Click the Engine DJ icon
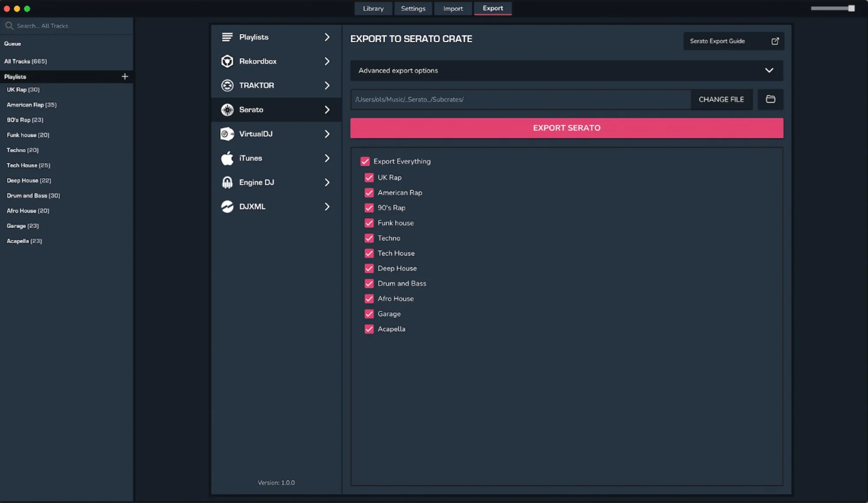 tap(227, 182)
